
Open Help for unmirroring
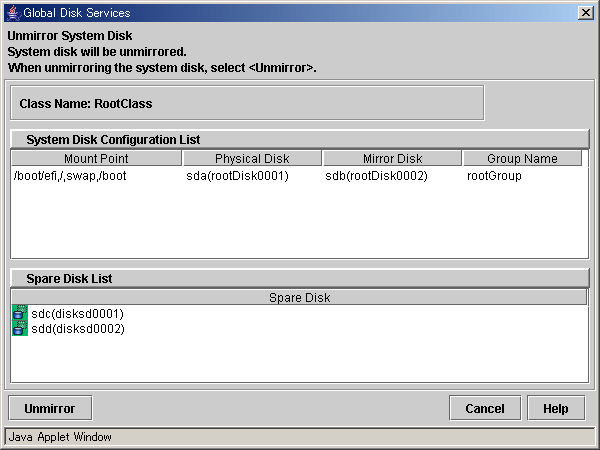[x=556, y=408]
